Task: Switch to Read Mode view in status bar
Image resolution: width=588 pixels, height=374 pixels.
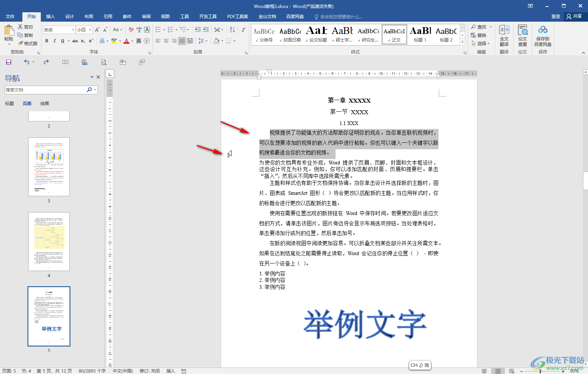Action: (484, 371)
